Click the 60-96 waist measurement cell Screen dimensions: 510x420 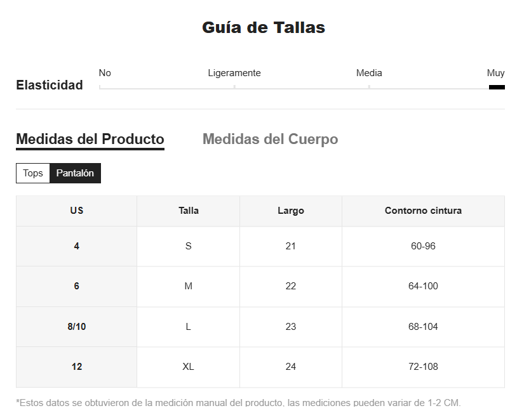423,246
